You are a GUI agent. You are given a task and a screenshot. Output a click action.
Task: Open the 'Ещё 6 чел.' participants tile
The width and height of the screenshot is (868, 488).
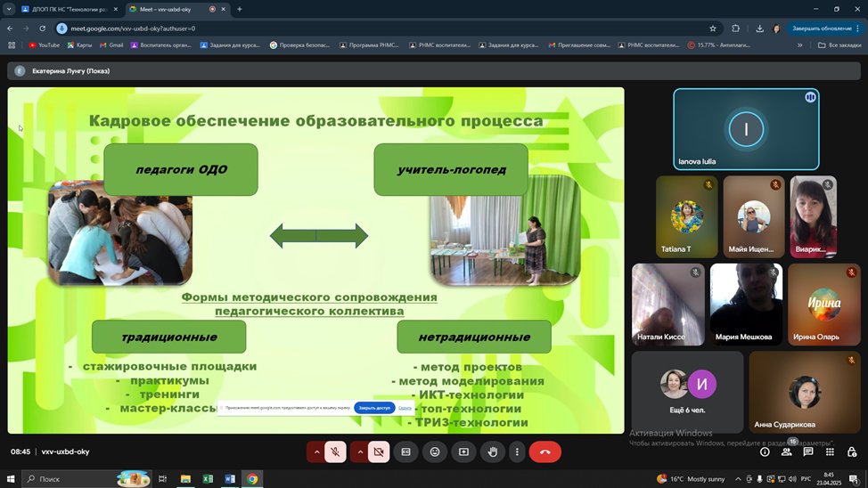(x=687, y=392)
